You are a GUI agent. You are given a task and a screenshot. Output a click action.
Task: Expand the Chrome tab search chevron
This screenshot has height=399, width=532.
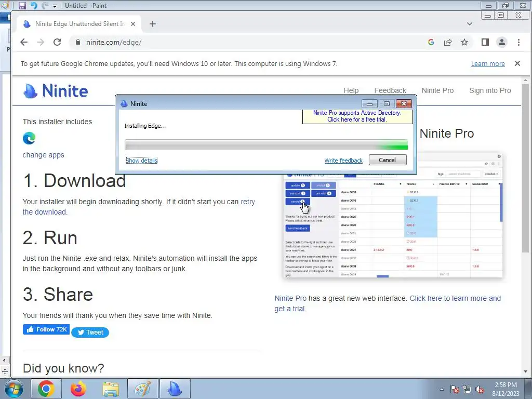470,24
